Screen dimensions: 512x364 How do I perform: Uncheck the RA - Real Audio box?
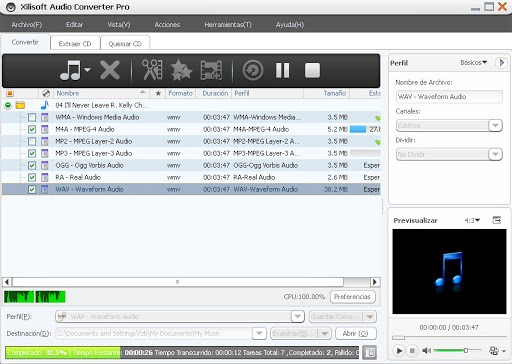point(32,177)
